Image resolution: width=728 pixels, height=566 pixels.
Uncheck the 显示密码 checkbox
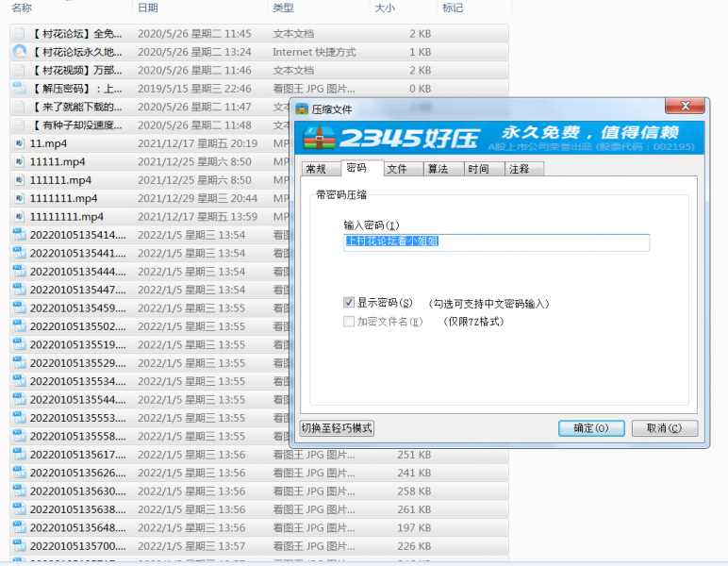[x=349, y=303]
